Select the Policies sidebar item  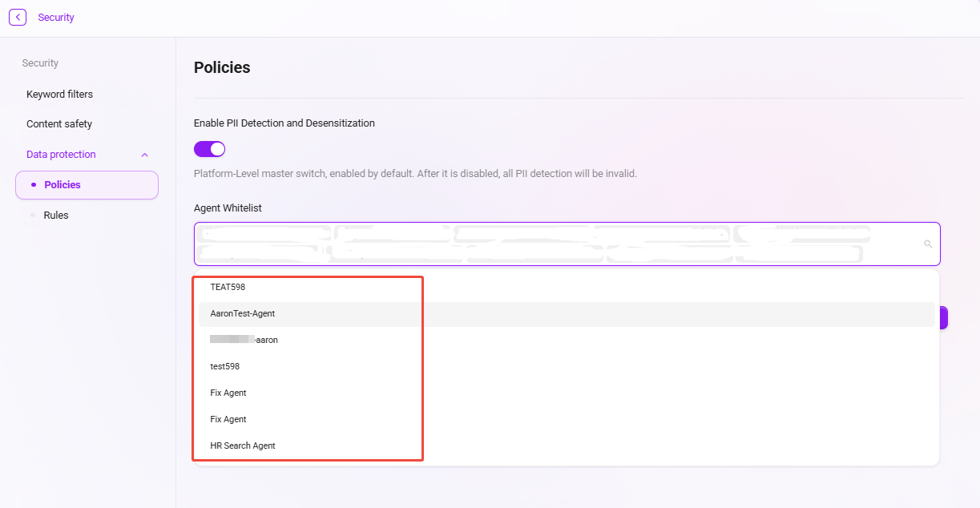tap(87, 185)
